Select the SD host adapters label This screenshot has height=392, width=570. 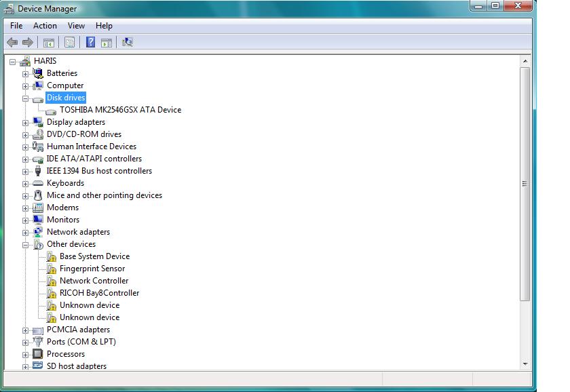click(76, 366)
